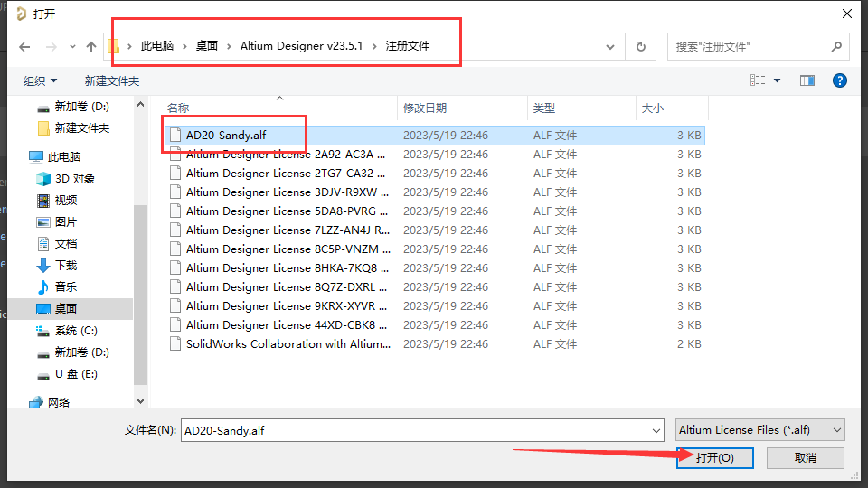Select Altium Designer License 7LZZ-AN4J file
This screenshot has width=868, height=488.
point(435,230)
